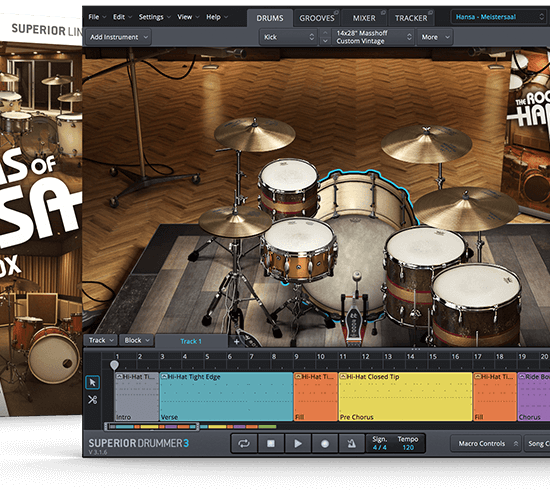Open the Hi-Hat Closed Tip block menu icon
The height and width of the screenshot is (495, 550).
(x=343, y=377)
